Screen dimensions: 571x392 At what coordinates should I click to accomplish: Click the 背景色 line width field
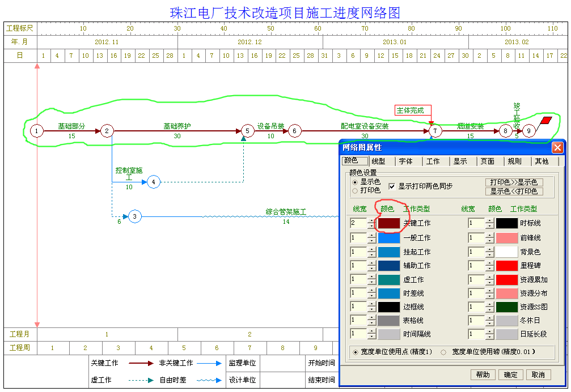pyautogui.click(x=476, y=252)
